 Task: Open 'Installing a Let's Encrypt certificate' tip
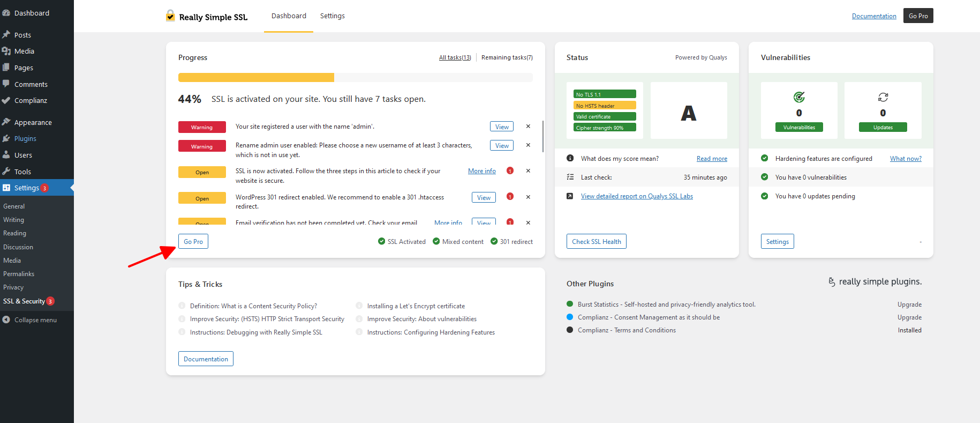click(416, 306)
